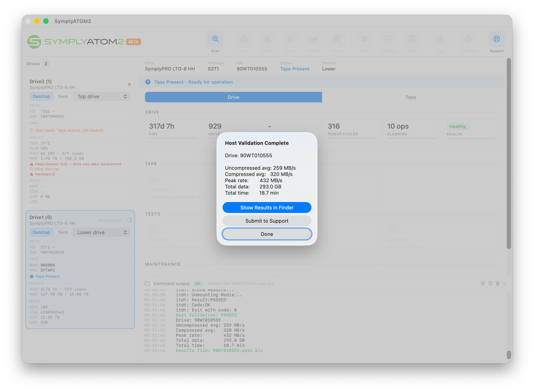Click the Load tape toolbar icon
The image size is (534, 392).
(243, 39)
